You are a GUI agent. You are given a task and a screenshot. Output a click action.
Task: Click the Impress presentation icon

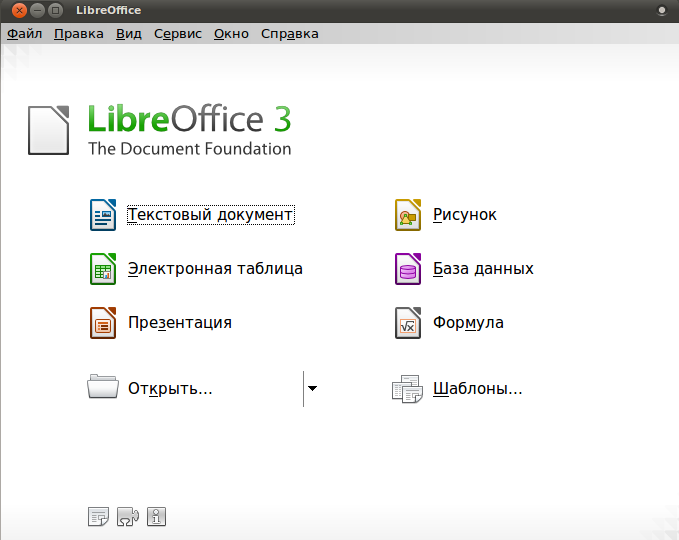[103, 323]
